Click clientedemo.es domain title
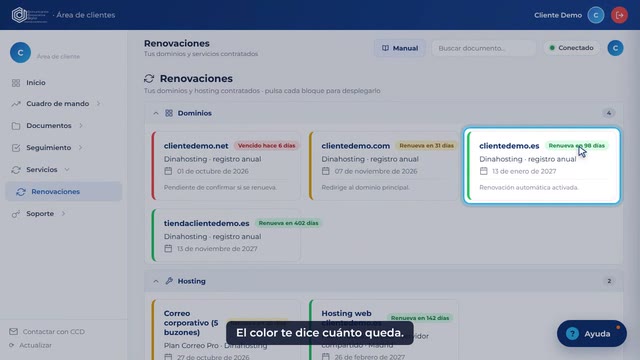640x360 pixels. click(509, 146)
